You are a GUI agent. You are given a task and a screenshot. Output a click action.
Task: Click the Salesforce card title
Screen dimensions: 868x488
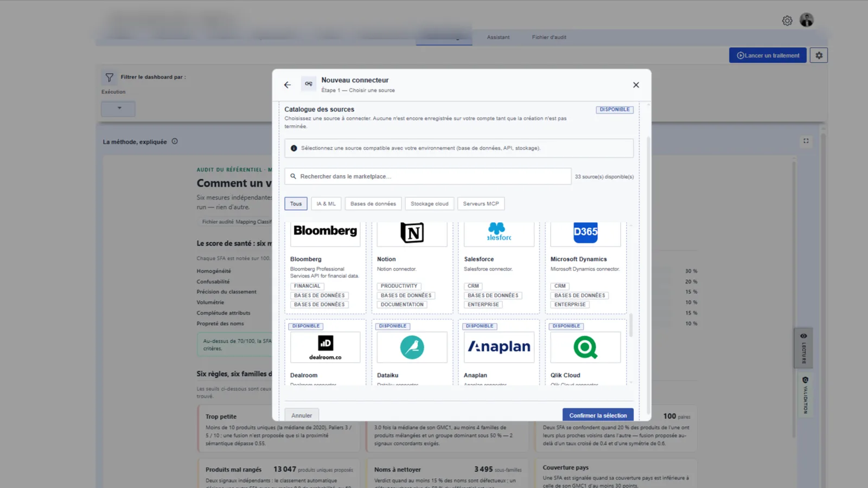479,259
